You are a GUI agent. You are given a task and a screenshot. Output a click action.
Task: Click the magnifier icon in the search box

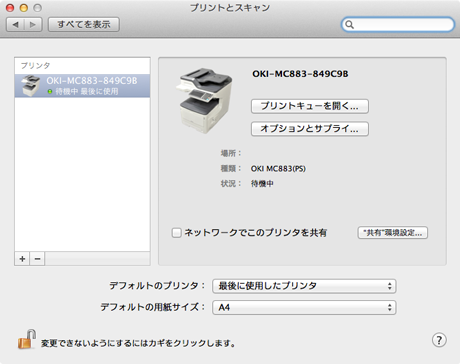click(x=349, y=25)
